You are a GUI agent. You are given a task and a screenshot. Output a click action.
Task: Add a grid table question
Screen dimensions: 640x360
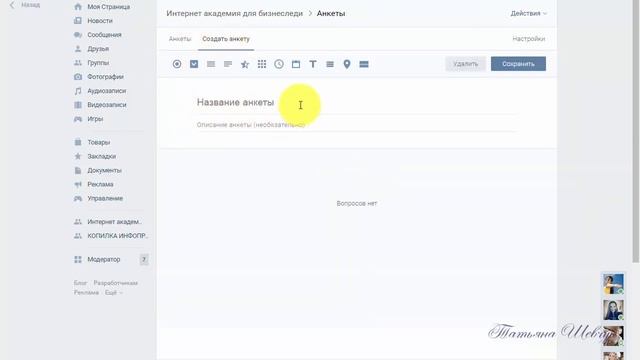(262, 64)
